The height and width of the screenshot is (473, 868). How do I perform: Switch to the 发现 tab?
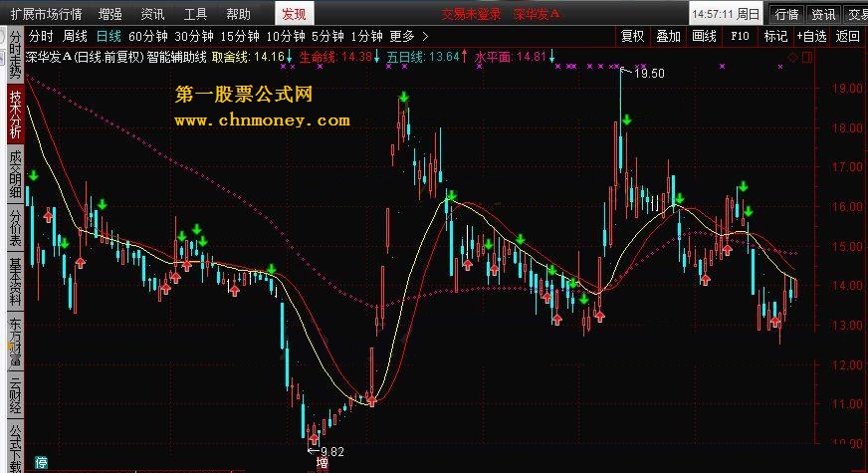click(x=294, y=13)
